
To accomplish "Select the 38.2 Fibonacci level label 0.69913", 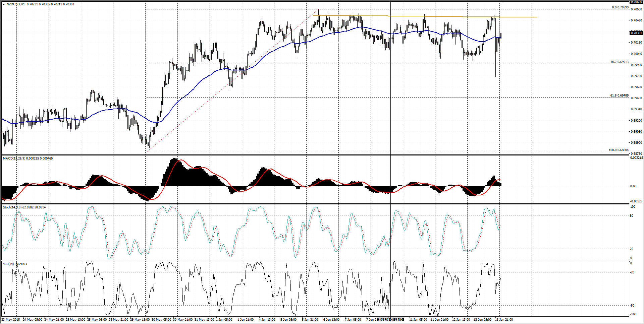I will (x=619, y=62).
